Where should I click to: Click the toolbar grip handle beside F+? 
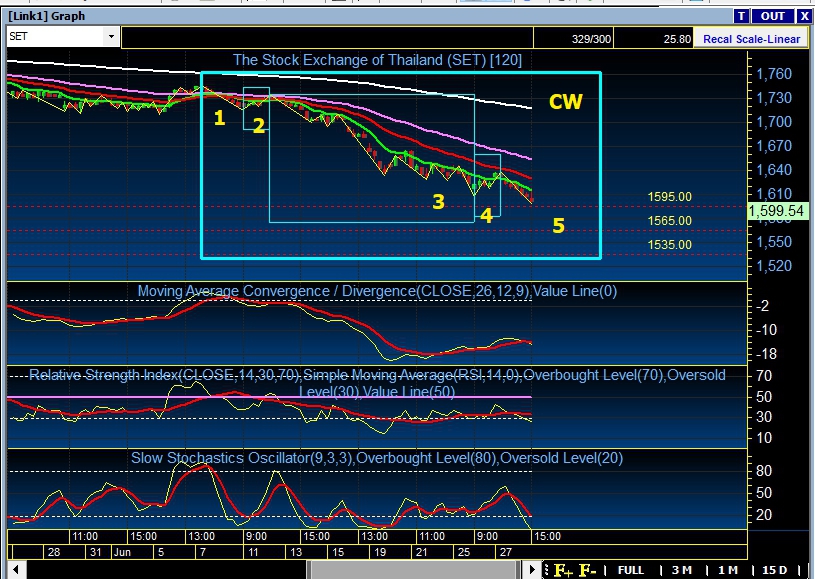pos(546,570)
